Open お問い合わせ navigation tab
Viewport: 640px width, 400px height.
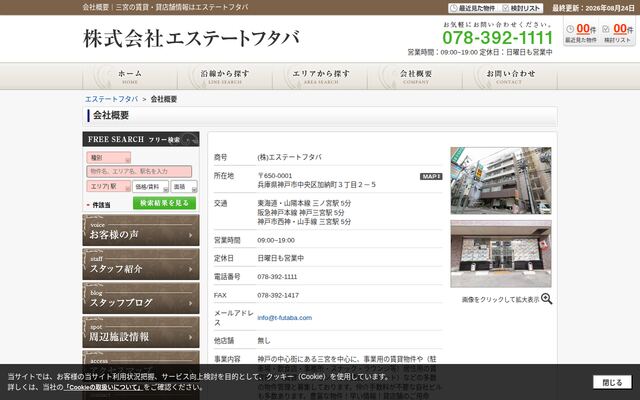pyautogui.click(x=510, y=76)
